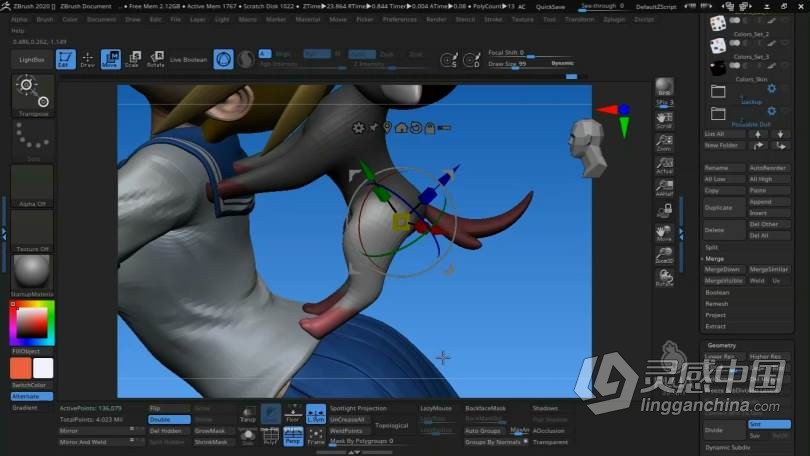Activate the Edit mode button

coord(65,59)
